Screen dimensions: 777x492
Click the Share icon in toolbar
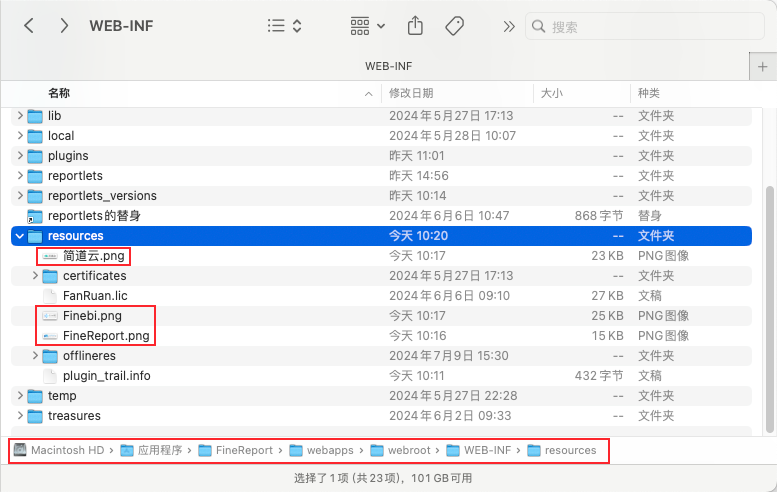point(415,25)
